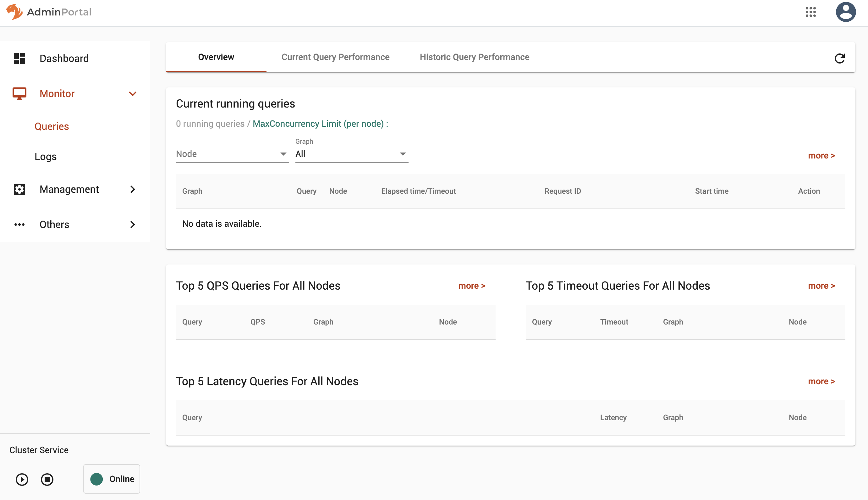Image resolution: width=868 pixels, height=500 pixels.
Task: Switch to Historic Query Performance tab
Action: pos(474,57)
